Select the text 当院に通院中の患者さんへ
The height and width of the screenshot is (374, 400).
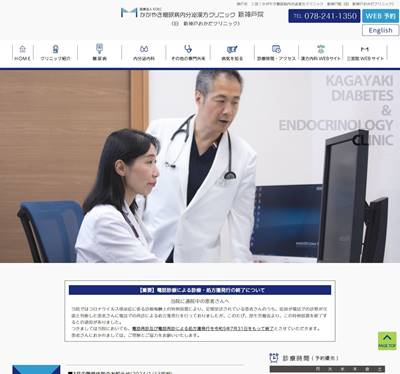(x=200, y=301)
